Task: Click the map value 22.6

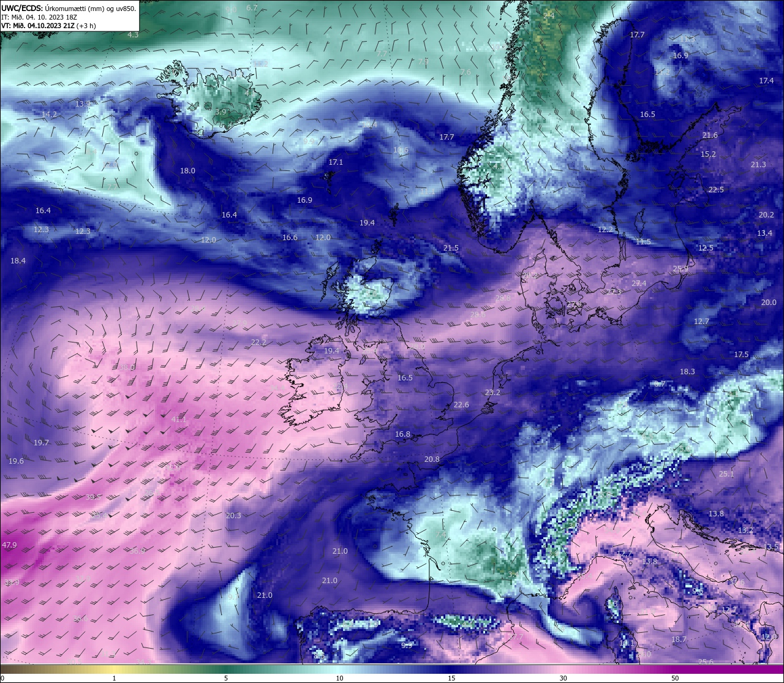Action: [x=461, y=404]
